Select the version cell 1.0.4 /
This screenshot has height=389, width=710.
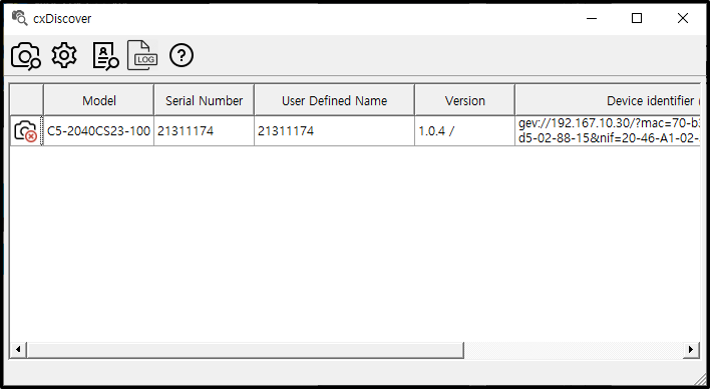[465, 131]
